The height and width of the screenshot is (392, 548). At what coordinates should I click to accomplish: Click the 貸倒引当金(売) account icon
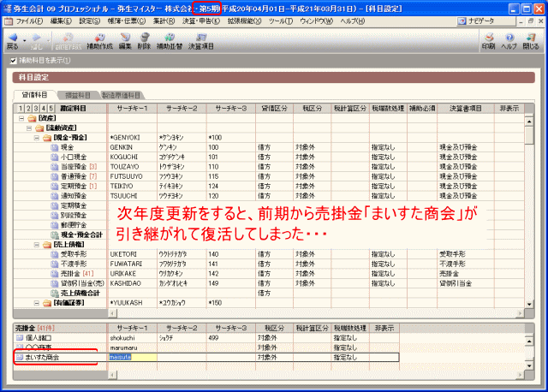point(55,283)
